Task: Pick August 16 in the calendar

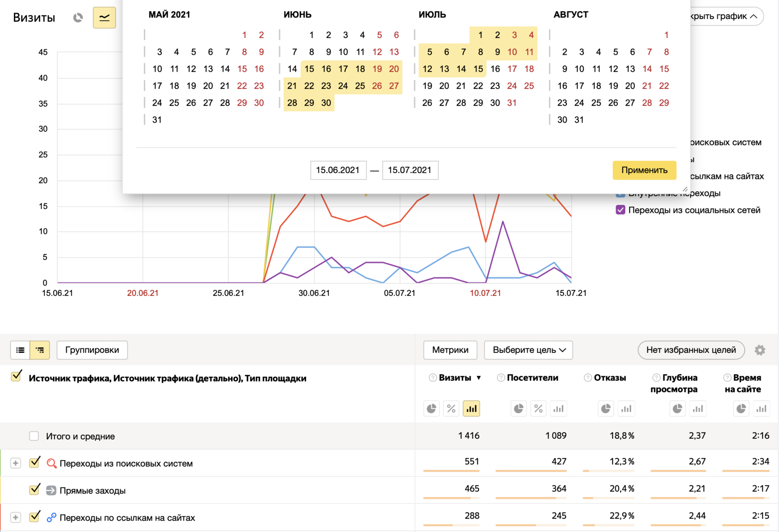Action: coord(562,86)
